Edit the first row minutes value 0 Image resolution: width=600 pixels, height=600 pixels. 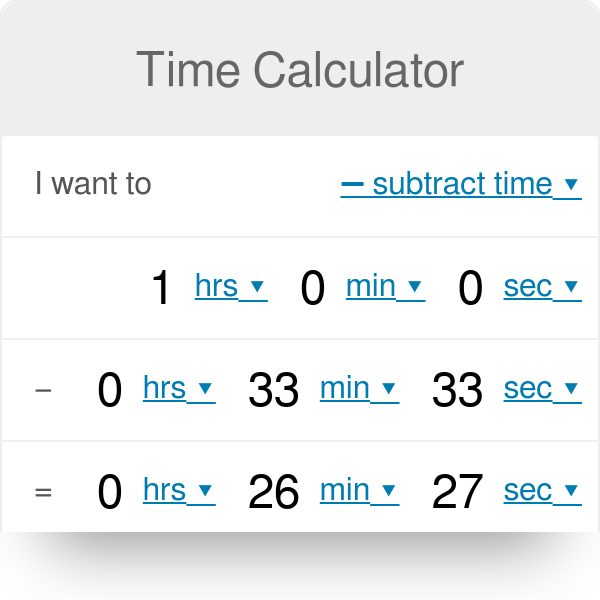tap(313, 289)
